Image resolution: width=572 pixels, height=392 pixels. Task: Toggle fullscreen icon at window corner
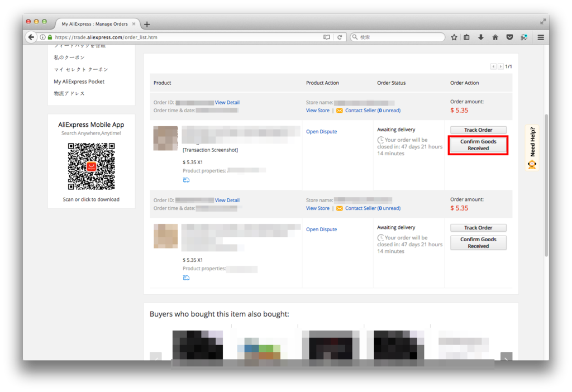tap(543, 22)
